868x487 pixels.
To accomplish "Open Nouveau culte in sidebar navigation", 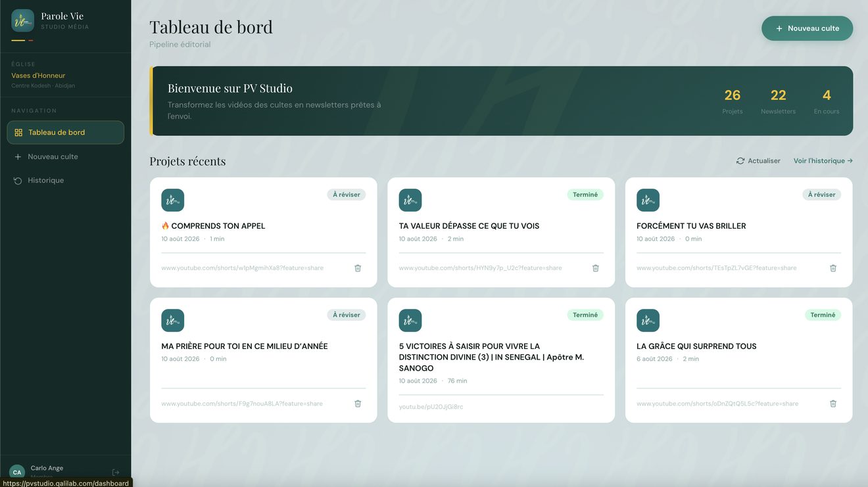I will pos(66,156).
